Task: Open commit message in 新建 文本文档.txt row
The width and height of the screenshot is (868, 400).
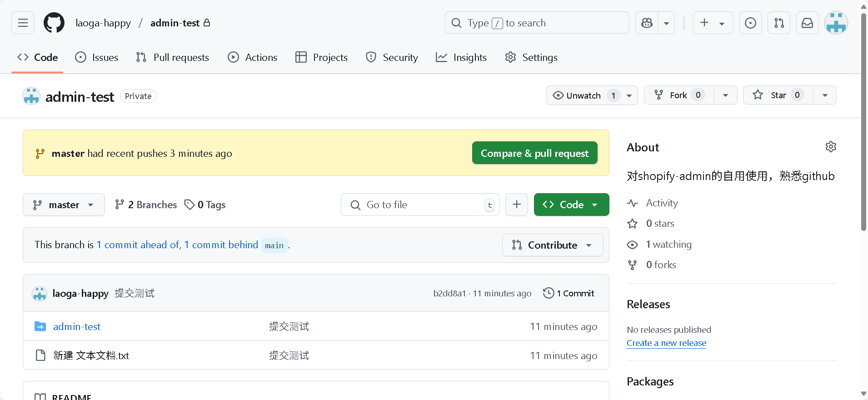Action: [x=289, y=355]
